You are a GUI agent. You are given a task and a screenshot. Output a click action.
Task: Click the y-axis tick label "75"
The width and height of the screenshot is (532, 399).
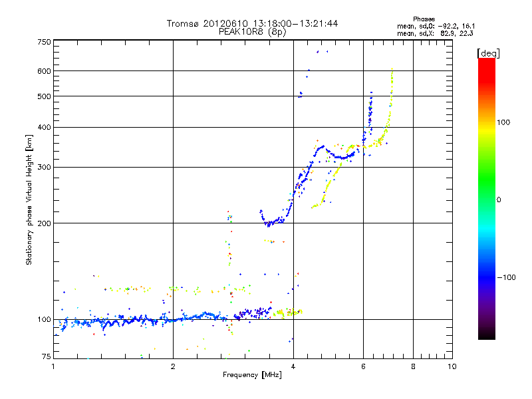[47, 356]
